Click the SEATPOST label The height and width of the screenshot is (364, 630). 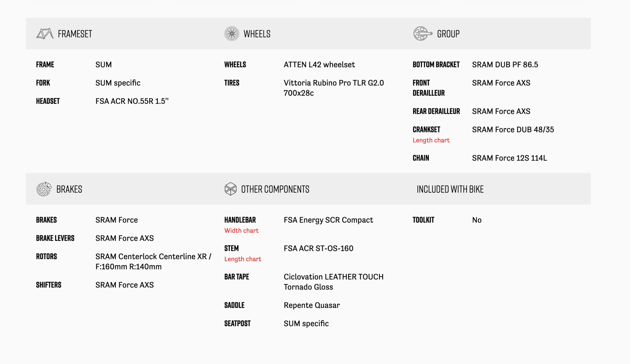coord(237,323)
